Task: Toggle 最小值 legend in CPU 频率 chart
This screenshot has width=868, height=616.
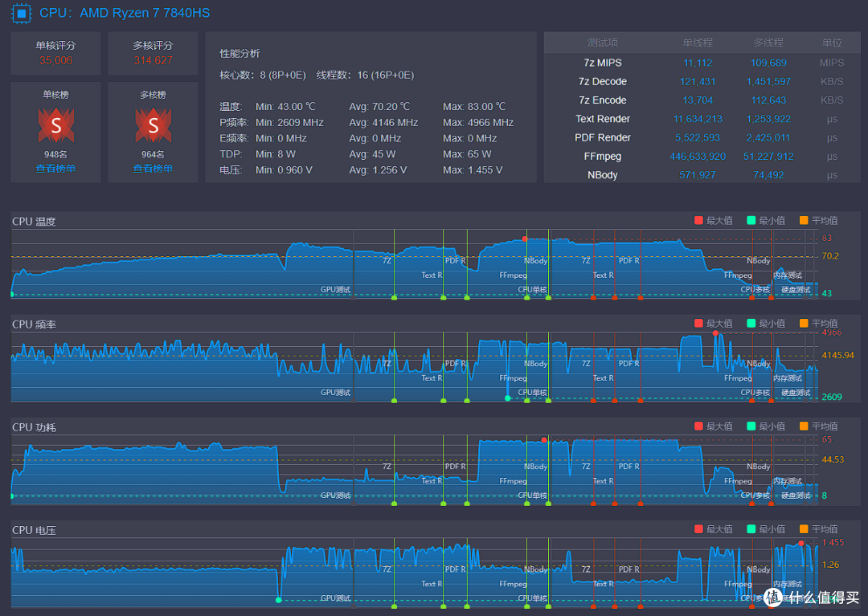Action: click(x=766, y=324)
